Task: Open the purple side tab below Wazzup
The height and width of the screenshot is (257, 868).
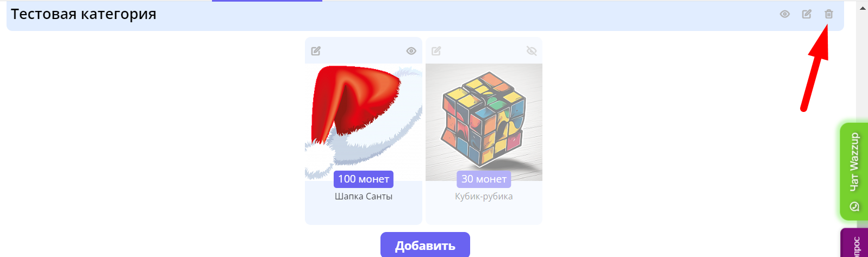Action: pyautogui.click(x=854, y=243)
